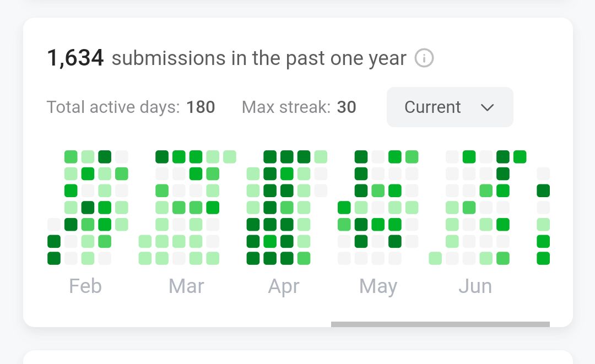Select the dark green cell at February's bottom-left
Image resolution: width=595 pixels, height=364 pixels.
point(54,258)
